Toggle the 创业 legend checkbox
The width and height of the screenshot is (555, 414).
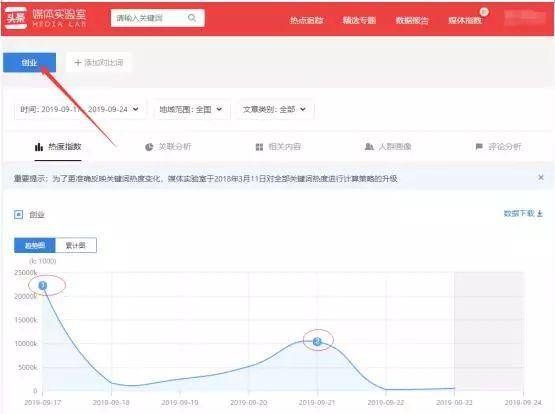(18, 214)
